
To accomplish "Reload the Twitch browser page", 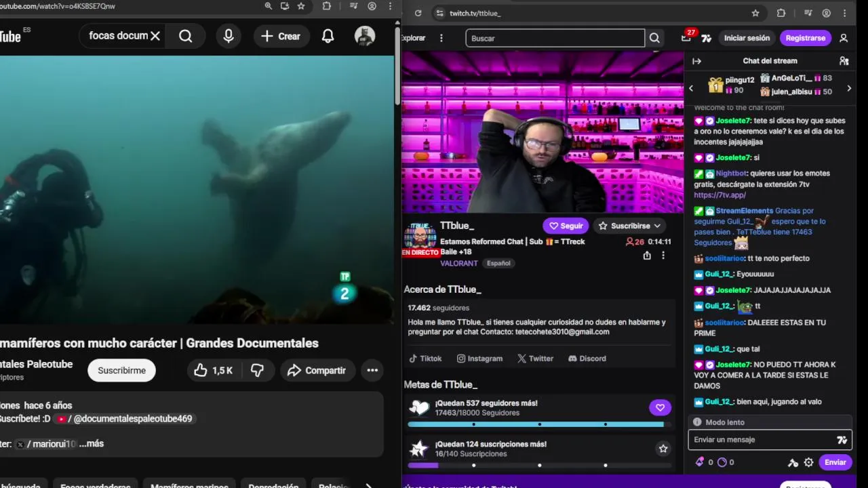I will [x=418, y=13].
